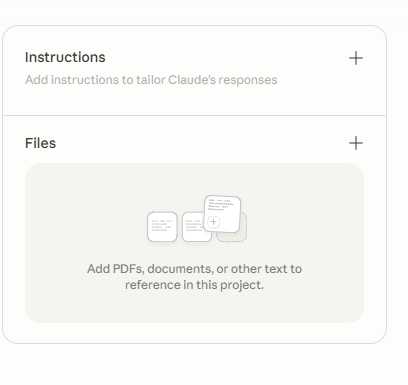Screen dimensions: 408x385
Task: Click the divider line between Instructions and Files
Action: tap(194, 115)
